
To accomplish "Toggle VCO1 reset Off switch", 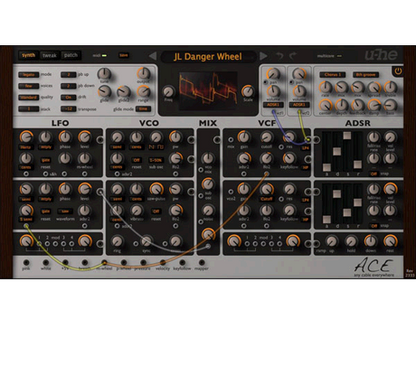I will pyautogui.click(x=136, y=160).
